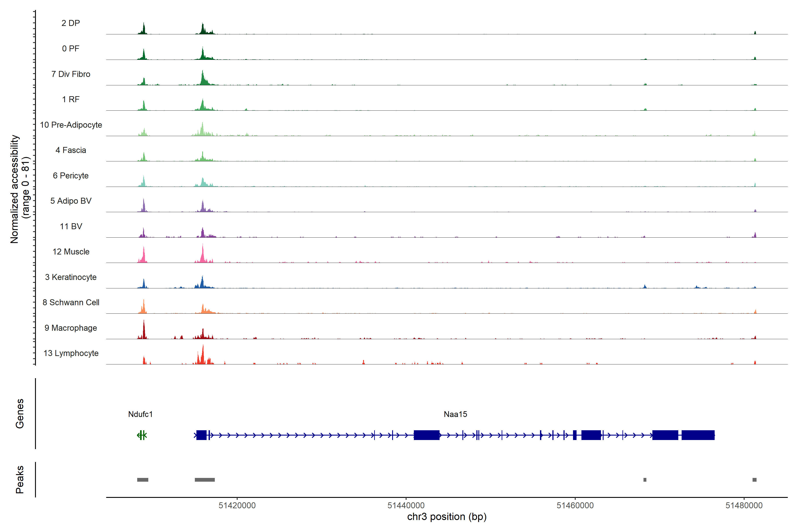Click the last Naa15 exon block
Image resolution: width=798 pixels, height=532 pixels.
coord(698,435)
